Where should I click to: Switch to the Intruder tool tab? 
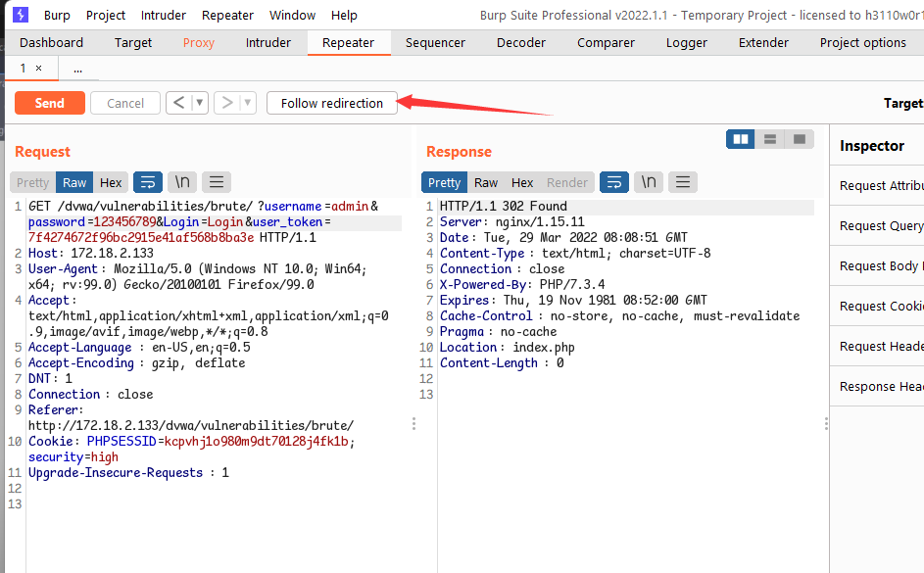click(268, 43)
